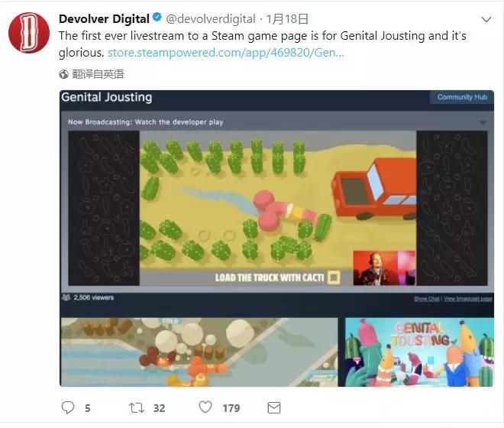The image size is (504, 428).
Task: Click the like count 179
Action: click(x=231, y=408)
